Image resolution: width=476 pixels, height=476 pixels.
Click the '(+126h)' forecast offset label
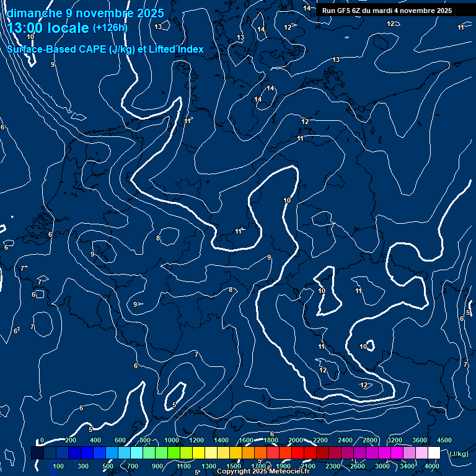(110, 28)
